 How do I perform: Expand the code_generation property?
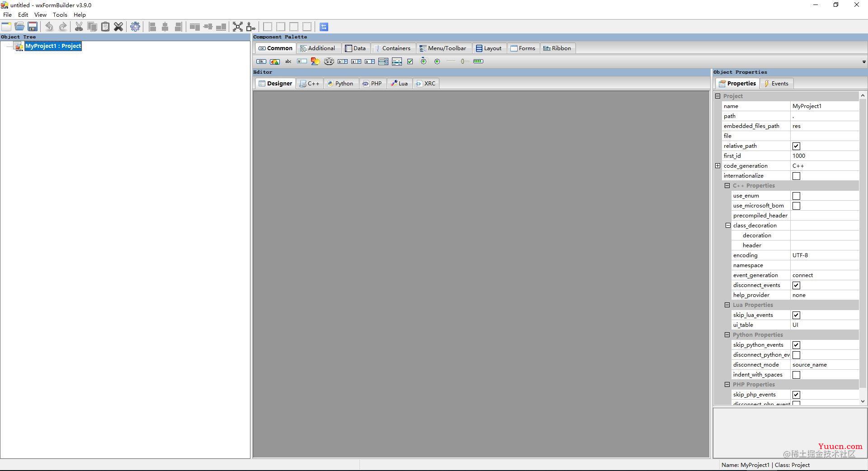coord(717,166)
